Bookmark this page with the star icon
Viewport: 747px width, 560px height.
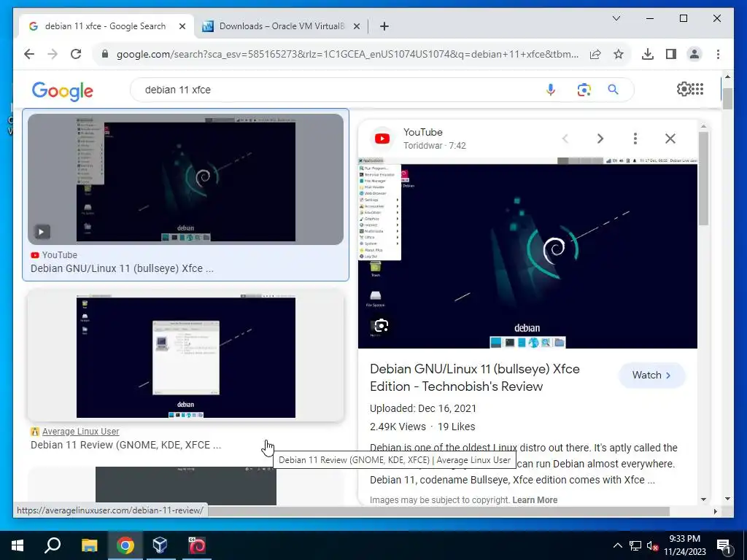[619, 54]
